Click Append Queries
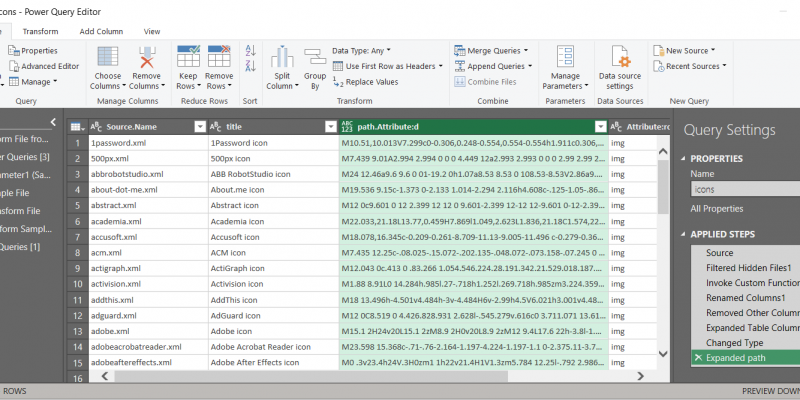This screenshot has width=800, height=400. (x=492, y=66)
